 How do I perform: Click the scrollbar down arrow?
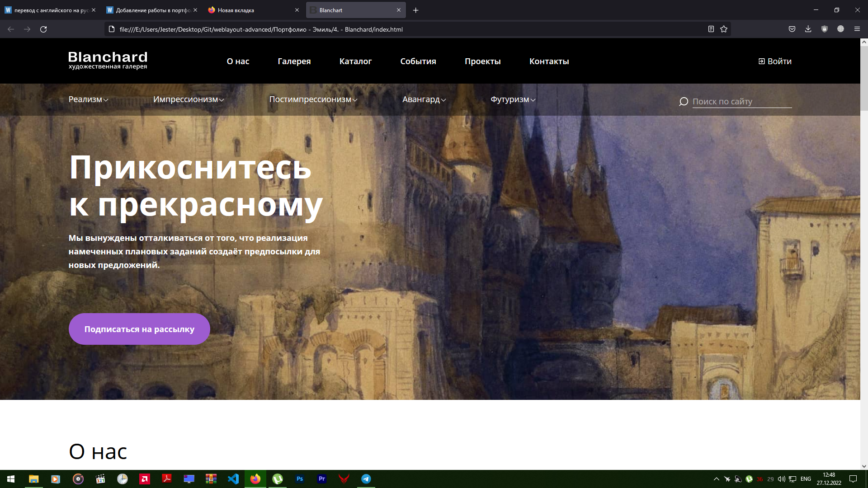coord(864,466)
